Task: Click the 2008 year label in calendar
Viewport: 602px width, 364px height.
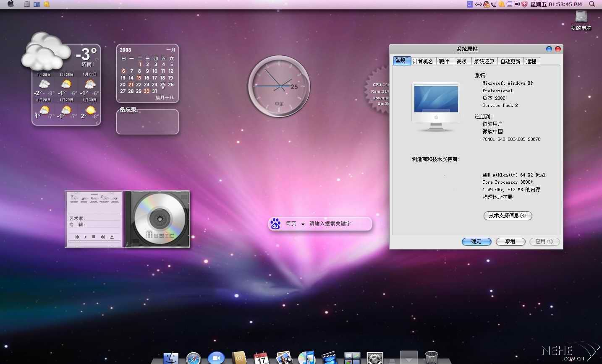Action: coord(126,50)
